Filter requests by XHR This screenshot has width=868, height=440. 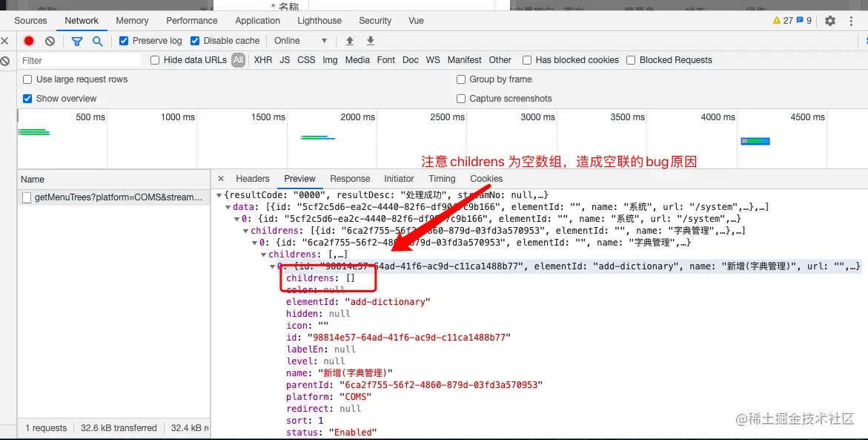263,60
